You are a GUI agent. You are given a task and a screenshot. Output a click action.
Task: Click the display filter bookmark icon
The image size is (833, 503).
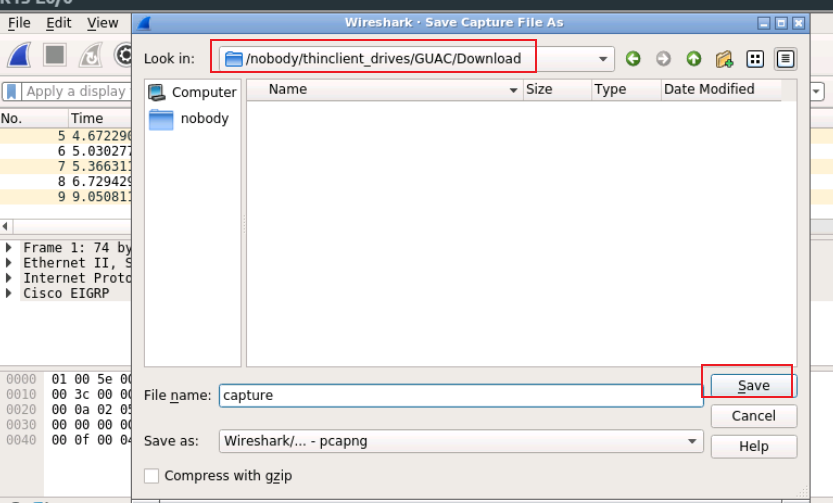point(12,91)
